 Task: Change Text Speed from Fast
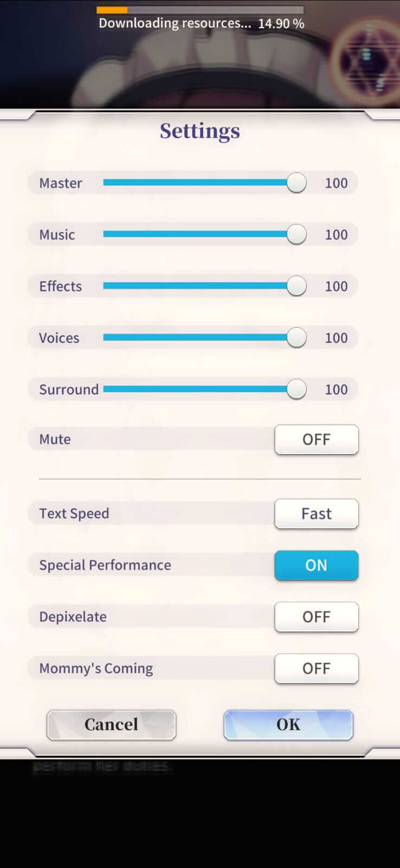pyautogui.click(x=317, y=514)
